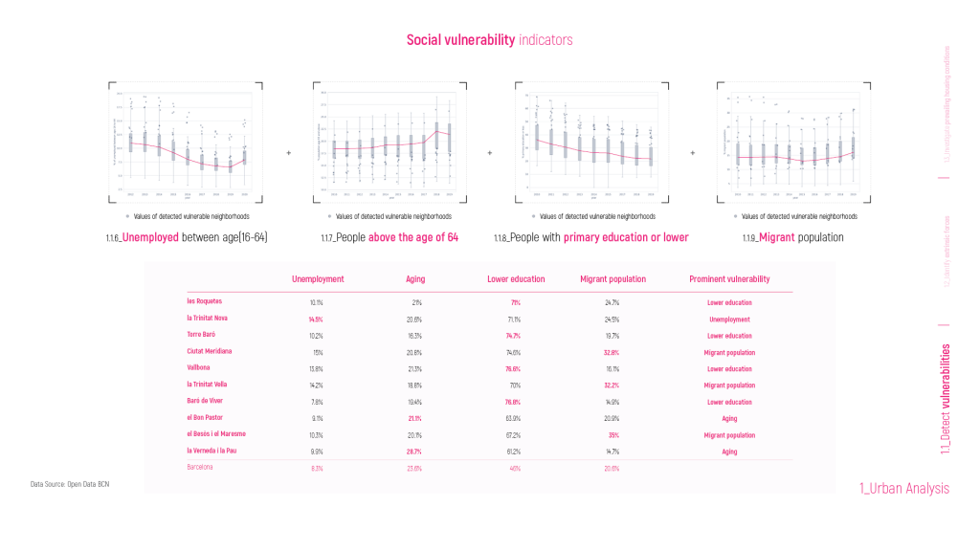
Task: Click the Social vulnerability indicators title
Action: pos(489,40)
